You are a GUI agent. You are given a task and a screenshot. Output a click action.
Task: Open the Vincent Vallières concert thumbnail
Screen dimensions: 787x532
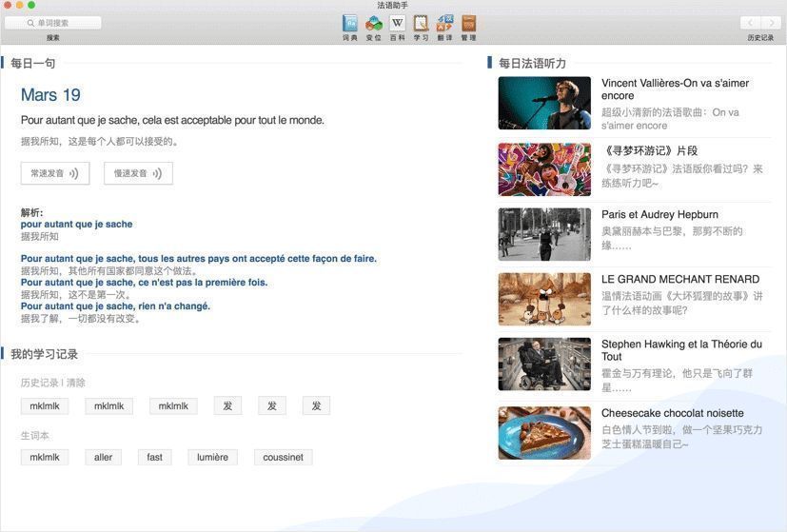[544, 103]
